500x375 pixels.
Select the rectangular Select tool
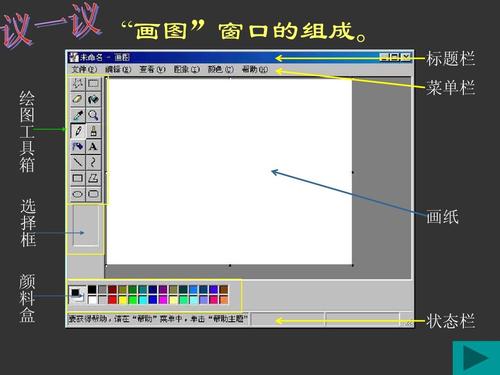pos(93,84)
